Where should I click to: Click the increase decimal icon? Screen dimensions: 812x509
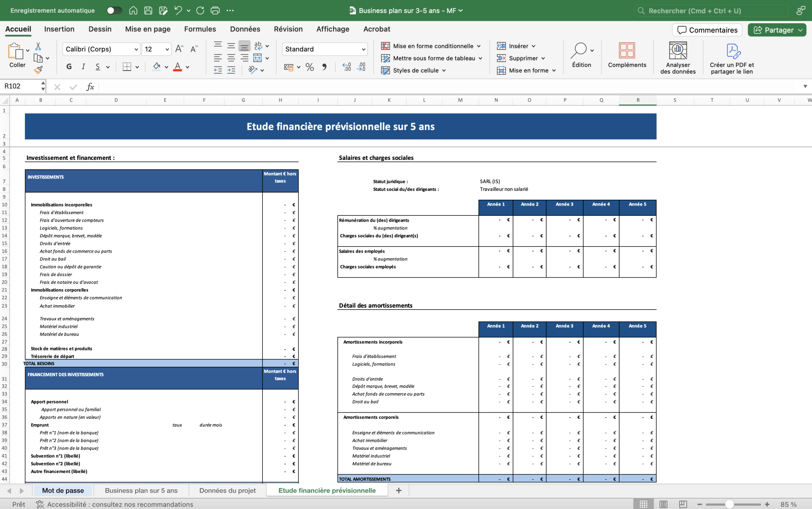coord(347,67)
